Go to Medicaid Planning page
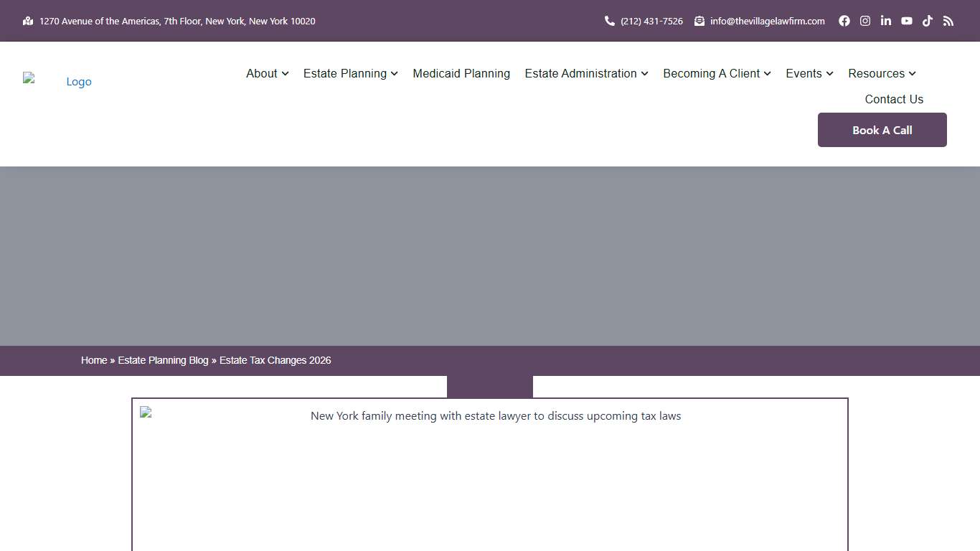The height and width of the screenshot is (551, 980). tap(461, 73)
